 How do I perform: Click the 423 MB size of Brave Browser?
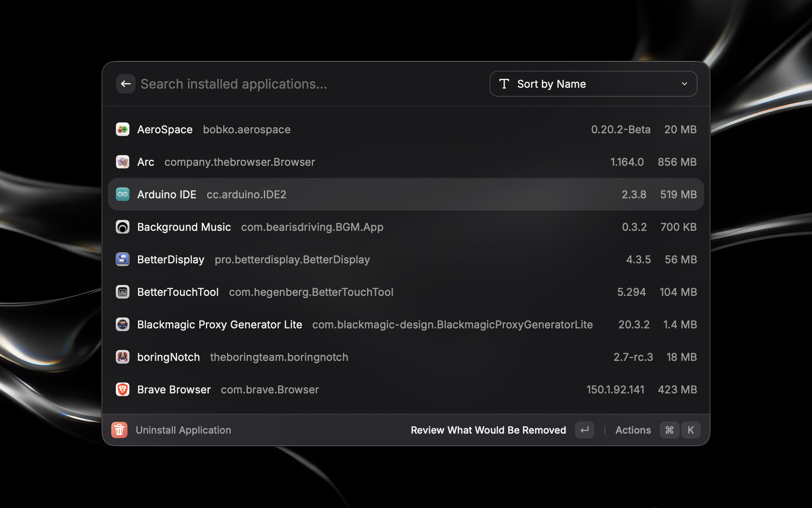677,389
